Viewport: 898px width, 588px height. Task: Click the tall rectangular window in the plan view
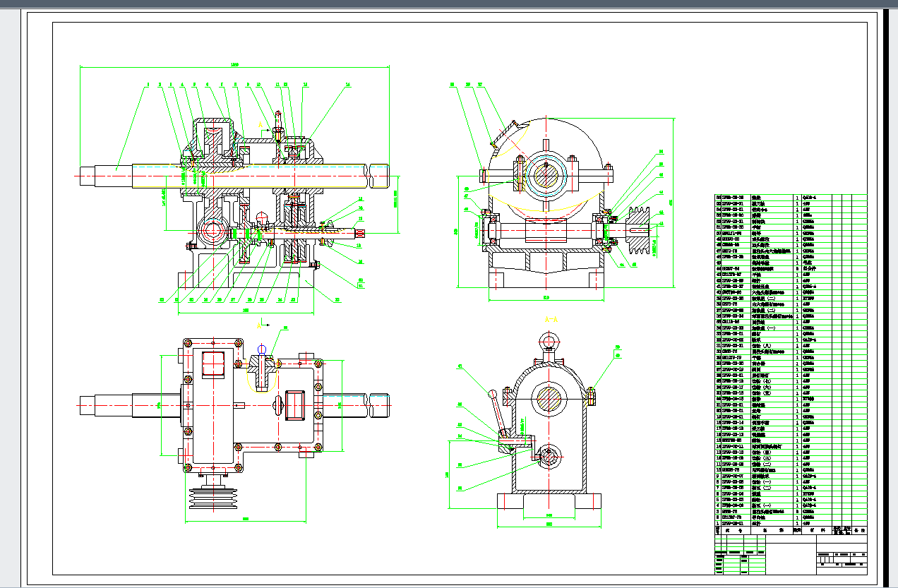coord(212,364)
